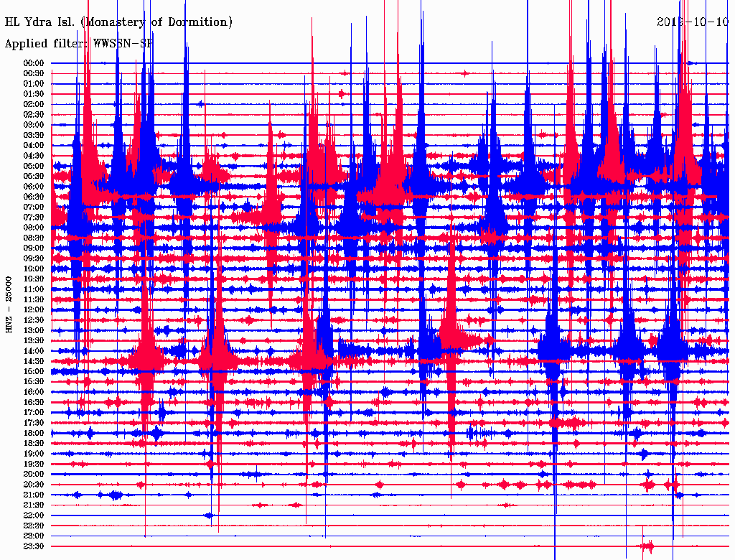This screenshot has width=735, height=560.
Task: Select the 11:00 time row label
Action: coord(34,289)
